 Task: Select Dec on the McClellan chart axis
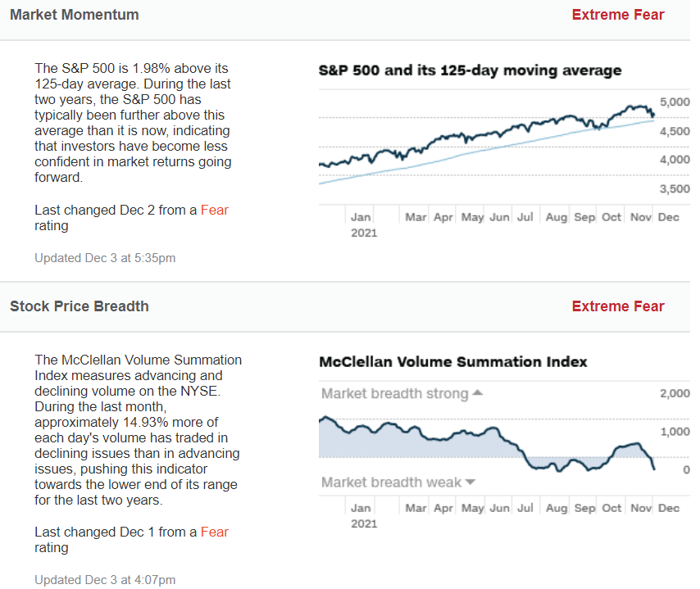click(x=669, y=508)
